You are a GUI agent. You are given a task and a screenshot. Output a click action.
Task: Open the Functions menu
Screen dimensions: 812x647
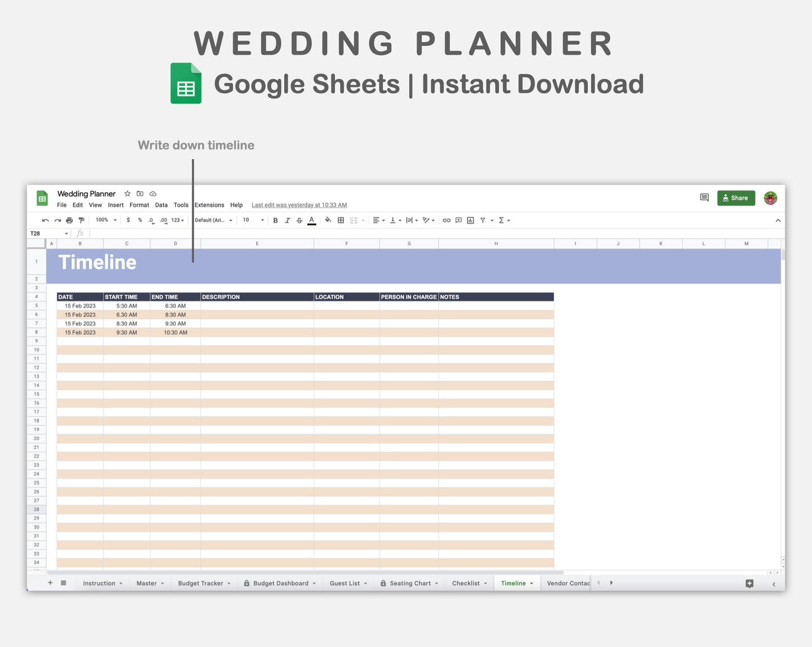tap(501, 220)
